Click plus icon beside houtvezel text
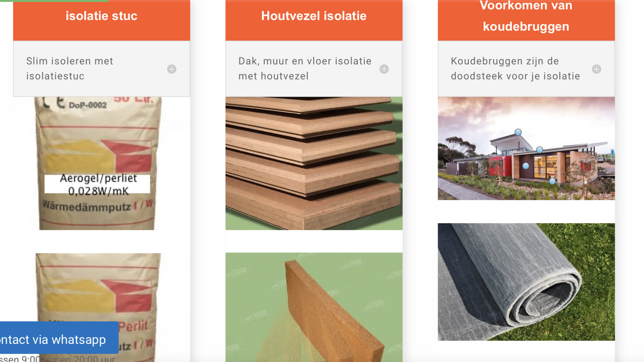 coord(384,69)
